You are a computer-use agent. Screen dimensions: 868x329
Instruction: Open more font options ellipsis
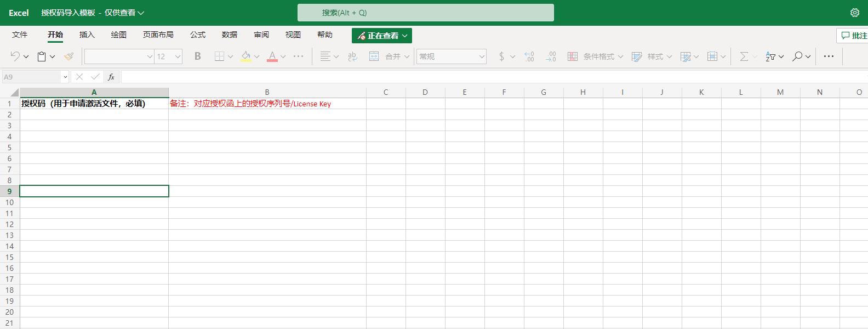(x=299, y=56)
